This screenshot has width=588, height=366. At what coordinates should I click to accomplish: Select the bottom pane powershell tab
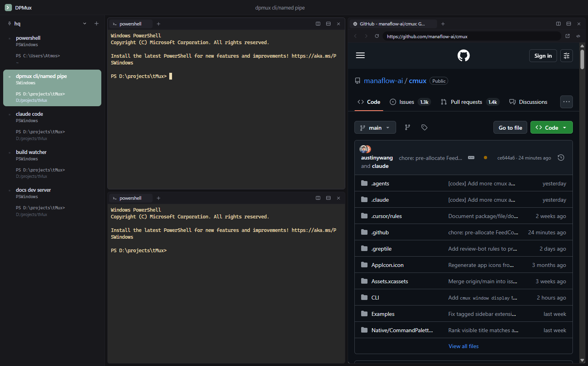[130, 198]
